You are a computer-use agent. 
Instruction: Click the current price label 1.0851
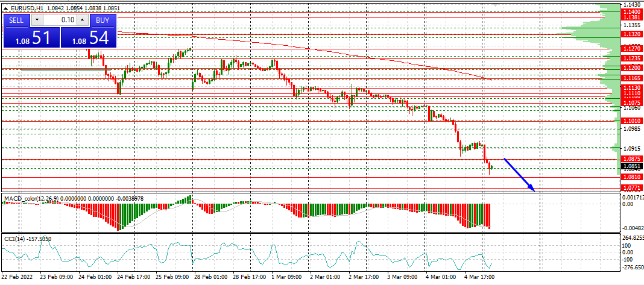(631, 166)
